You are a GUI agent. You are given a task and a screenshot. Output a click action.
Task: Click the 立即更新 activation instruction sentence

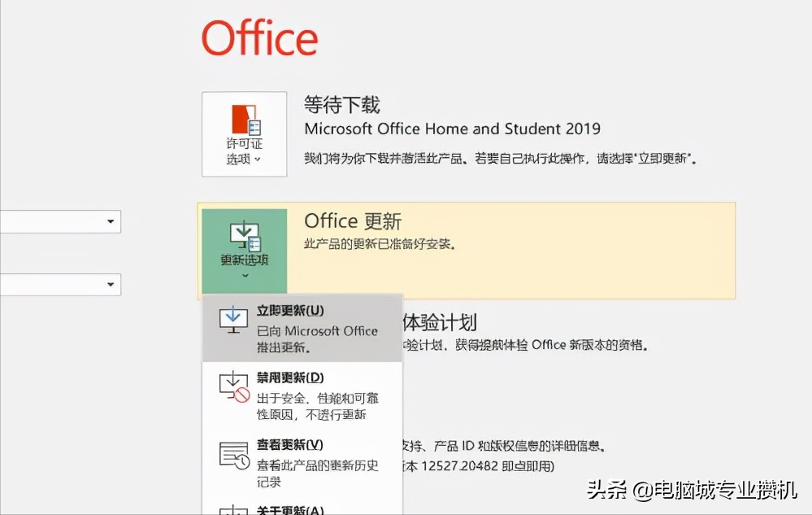pos(500,158)
